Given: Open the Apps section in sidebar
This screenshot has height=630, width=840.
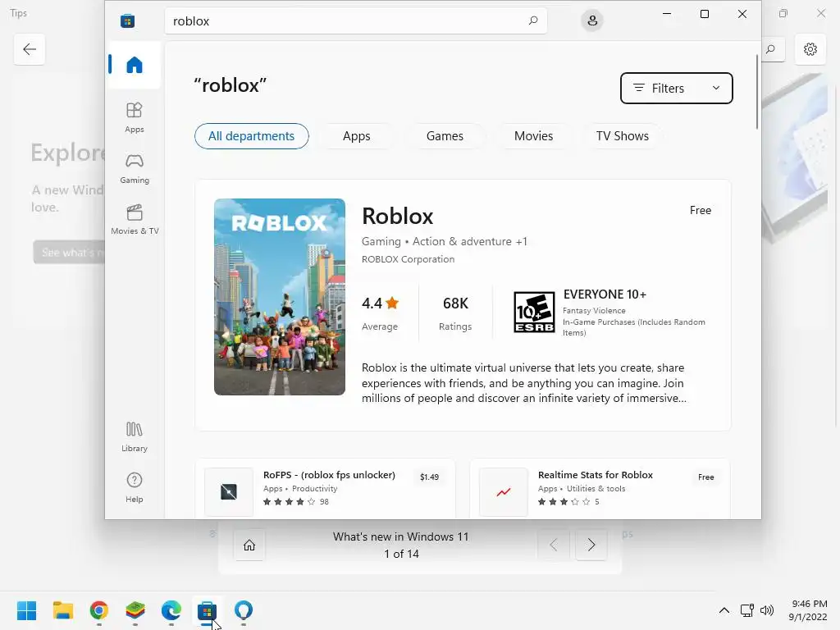Looking at the screenshot, I should tap(135, 117).
